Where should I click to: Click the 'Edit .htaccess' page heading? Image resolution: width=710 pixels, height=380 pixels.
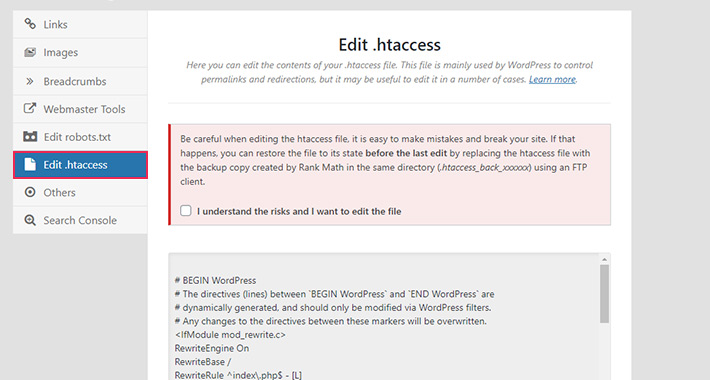[x=389, y=45]
